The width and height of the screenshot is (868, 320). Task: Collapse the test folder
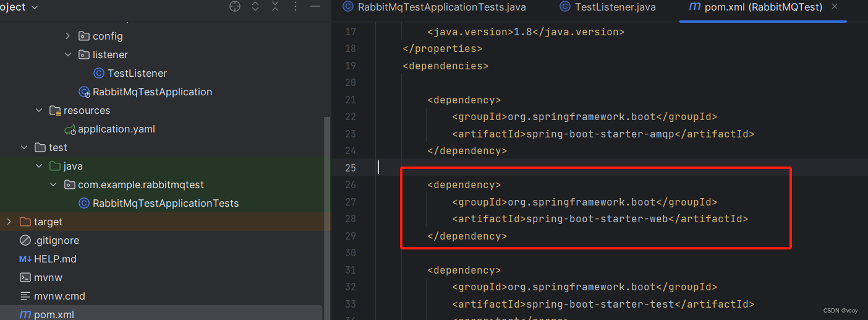coord(24,147)
